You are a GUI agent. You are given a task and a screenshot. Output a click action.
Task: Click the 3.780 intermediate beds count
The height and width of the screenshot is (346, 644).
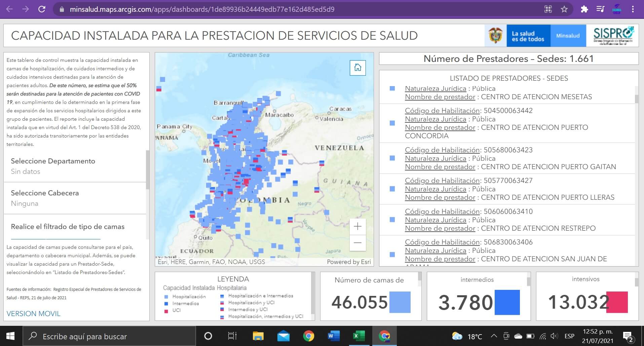click(x=466, y=302)
